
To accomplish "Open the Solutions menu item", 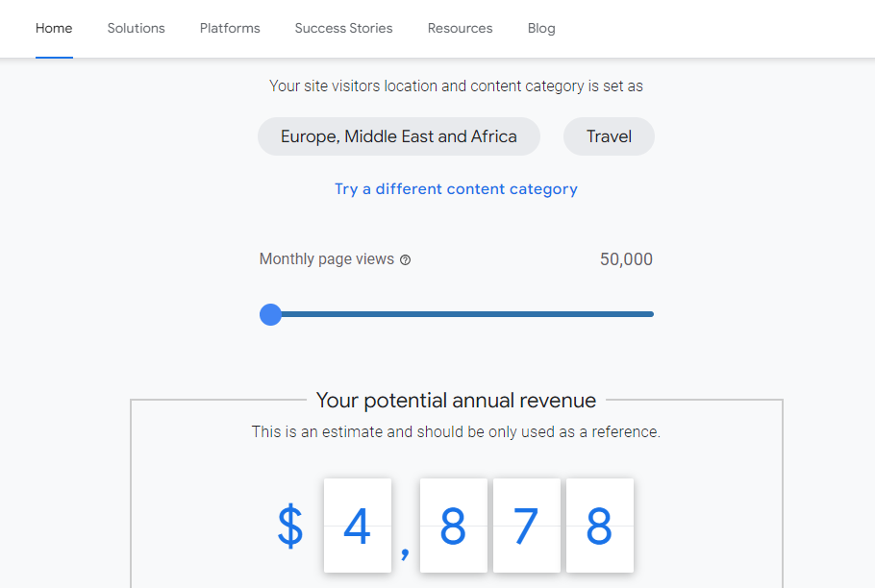I will coord(137,29).
